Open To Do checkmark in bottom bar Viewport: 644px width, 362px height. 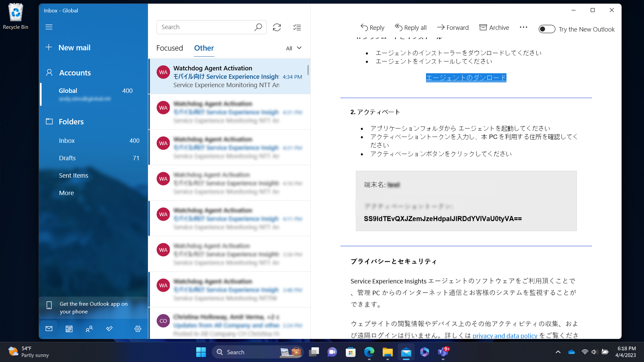109,329
